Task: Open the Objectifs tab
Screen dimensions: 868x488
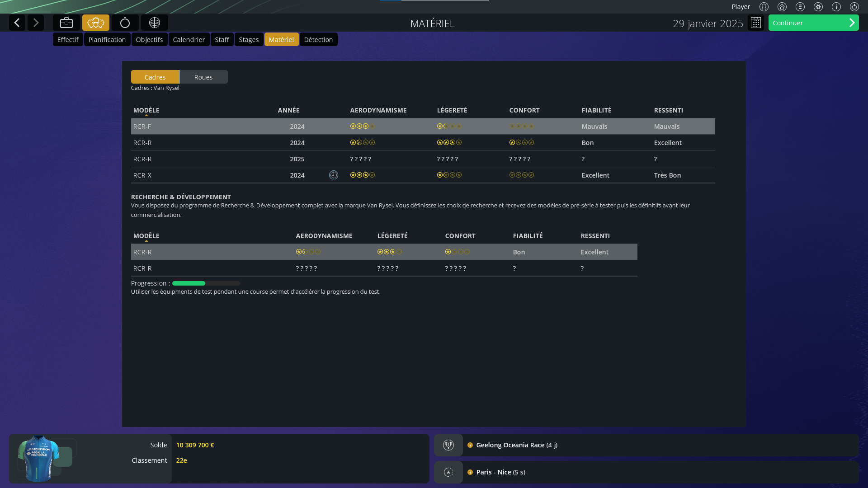Action: tap(149, 39)
